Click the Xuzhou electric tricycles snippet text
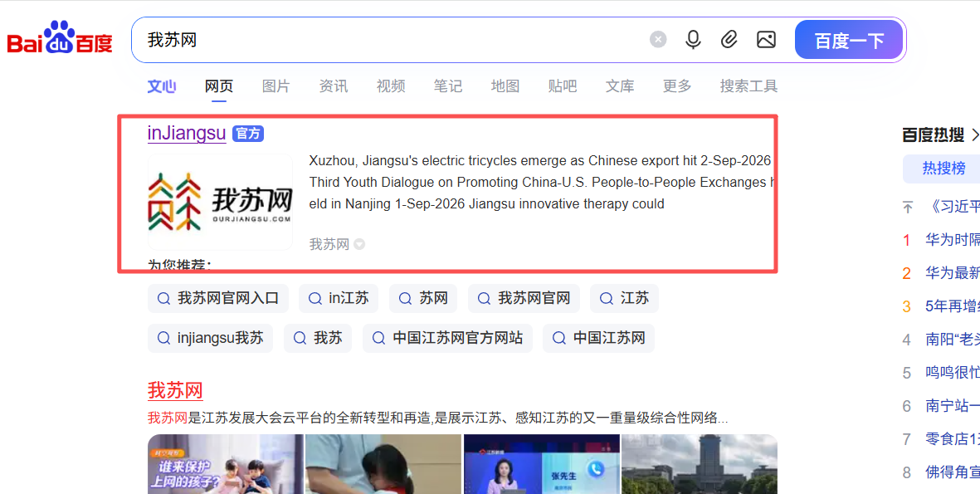 [540, 182]
